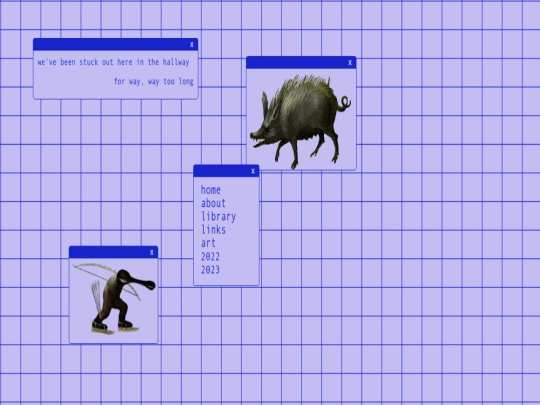Image resolution: width=540 pixels, height=405 pixels.
Task: Open the library link
Action: [218, 217]
